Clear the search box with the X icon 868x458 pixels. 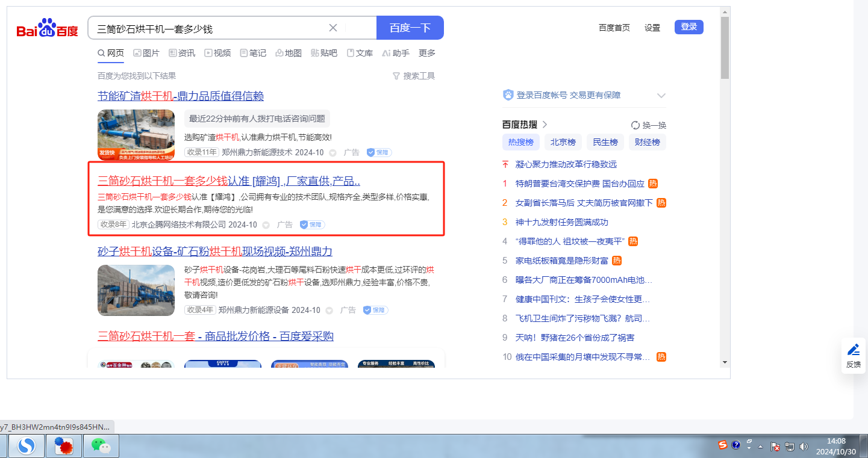click(x=333, y=28)
